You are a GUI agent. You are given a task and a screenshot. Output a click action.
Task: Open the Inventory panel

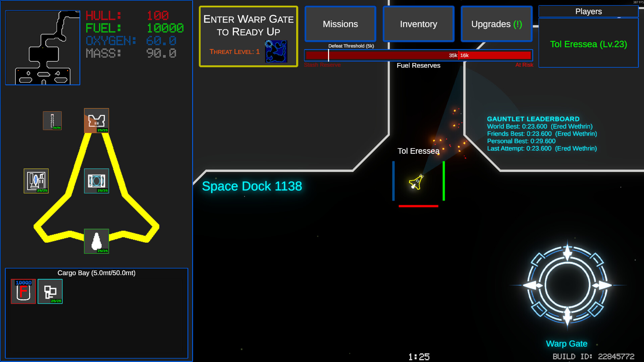(418, 24)
